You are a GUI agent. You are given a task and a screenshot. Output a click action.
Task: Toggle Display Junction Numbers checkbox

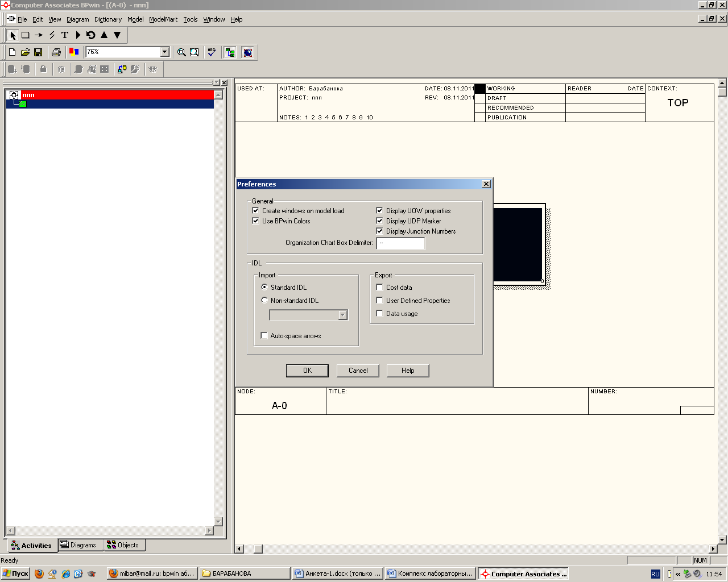pyautogui.click(x=379, y=231)
